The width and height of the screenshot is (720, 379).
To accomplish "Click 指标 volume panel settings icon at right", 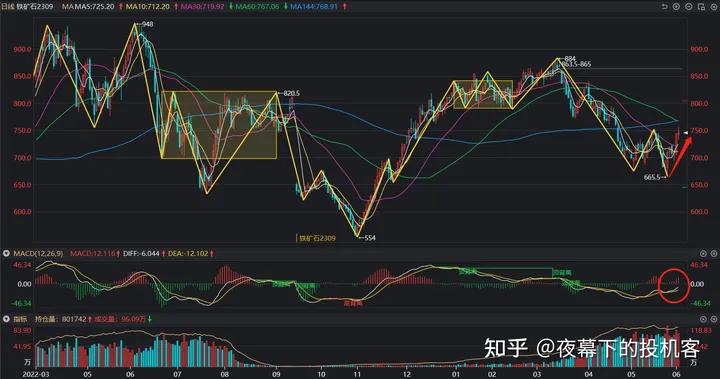I will coord(703,319).
